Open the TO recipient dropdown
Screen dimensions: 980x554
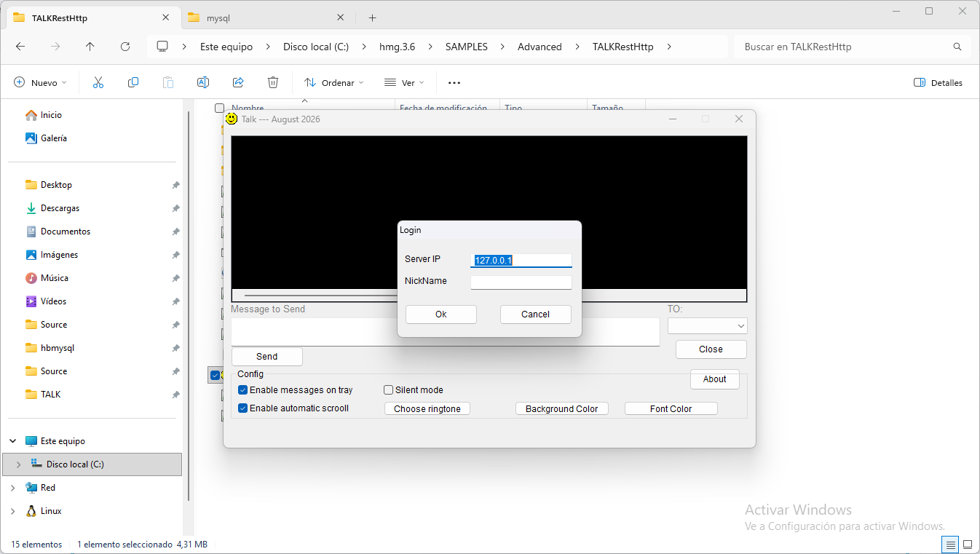pyautogui.click(x=708, y=325)
